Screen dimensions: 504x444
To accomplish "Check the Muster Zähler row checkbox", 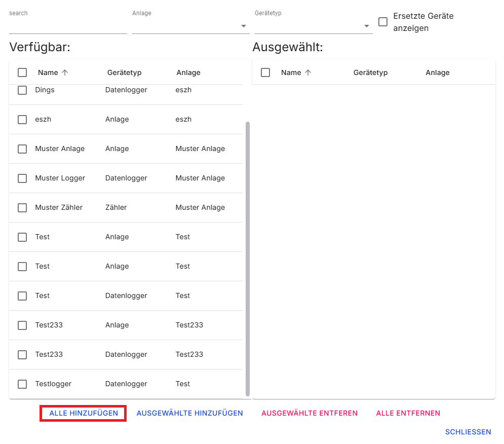I will 22,207.
